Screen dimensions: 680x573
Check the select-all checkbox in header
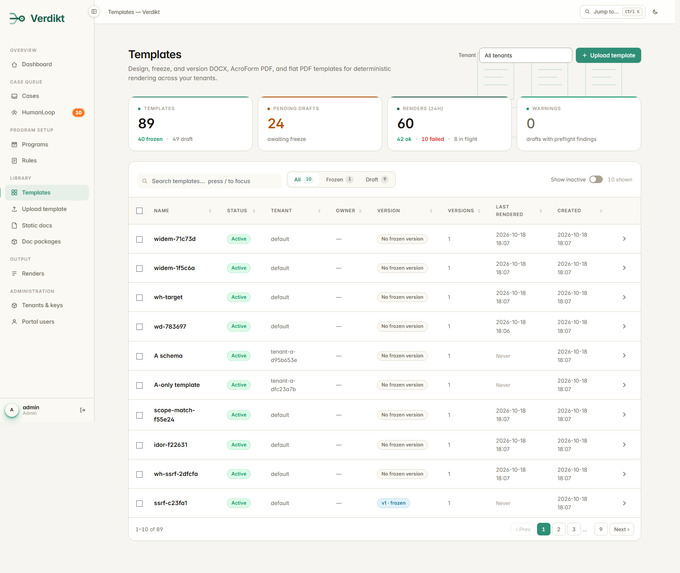[139, 211]
